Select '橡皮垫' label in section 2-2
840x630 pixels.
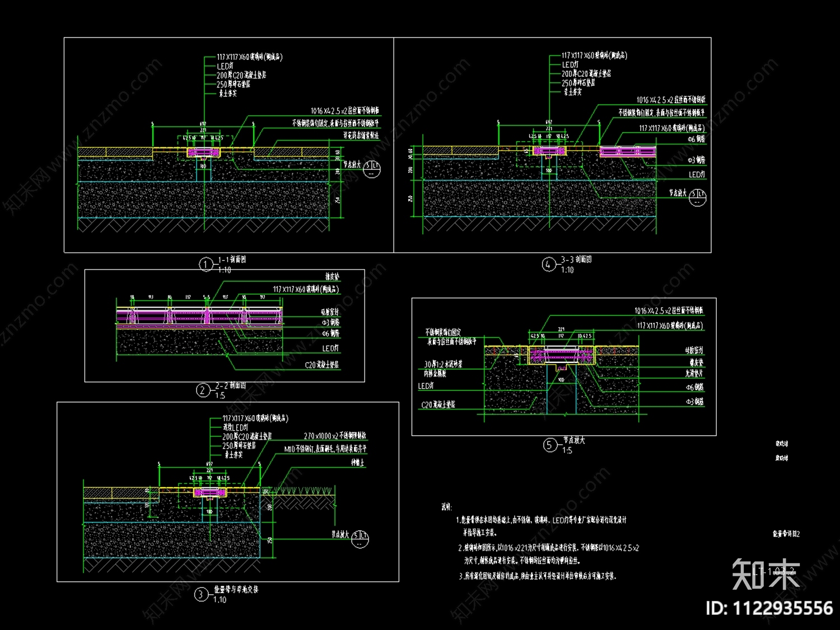tap(332, 277)
